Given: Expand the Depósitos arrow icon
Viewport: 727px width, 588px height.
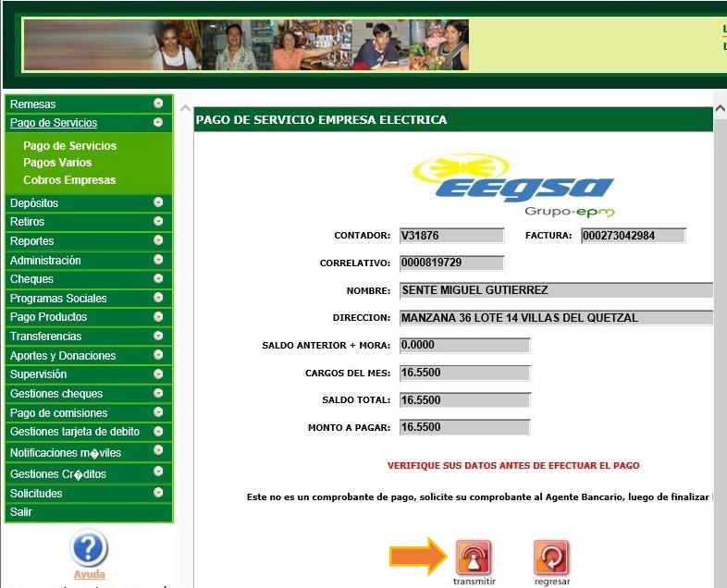Looking at the screenshot, I should tap(158, 202).
